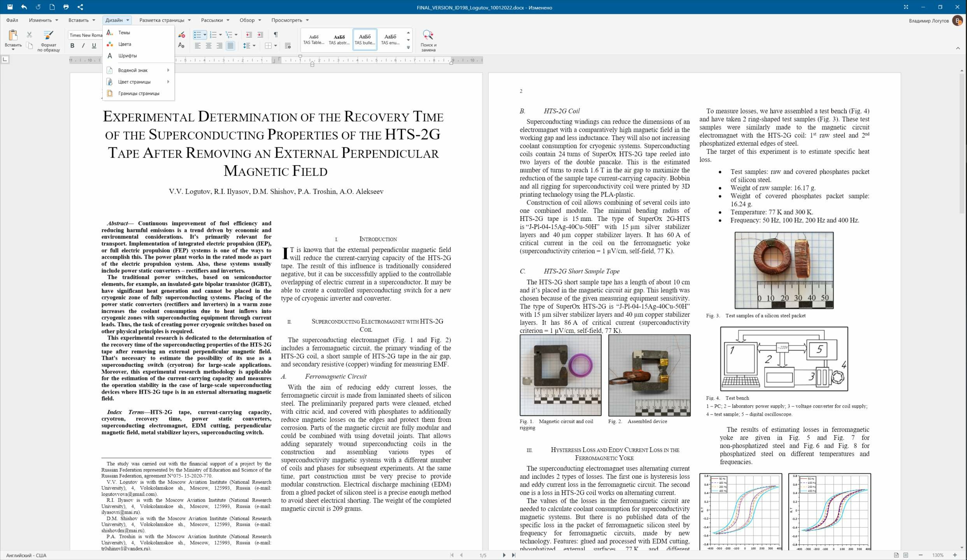Open the Цвет страницы submenu
This screenshot has height=560, width=967.
[138, 82]
